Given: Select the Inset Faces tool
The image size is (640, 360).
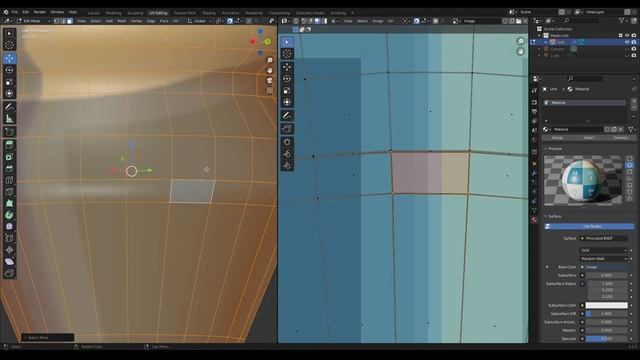Looking at the screenshot, I should coord(9,157).
